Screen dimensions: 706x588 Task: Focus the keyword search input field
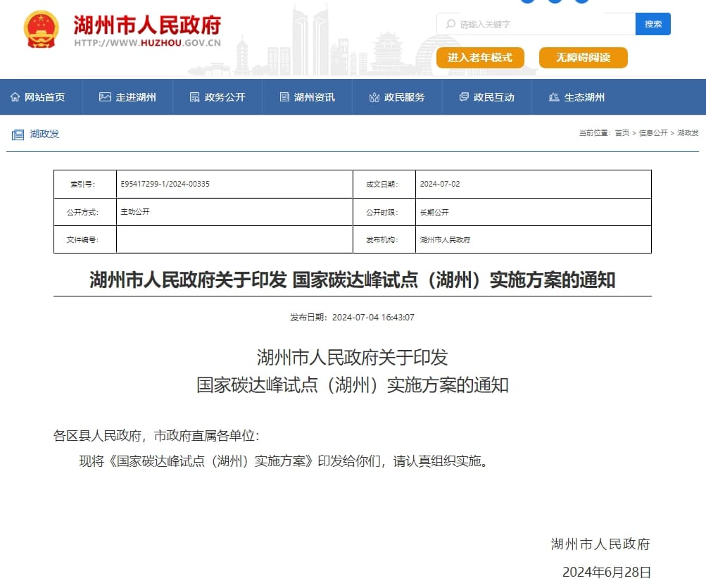coord(542,24)
